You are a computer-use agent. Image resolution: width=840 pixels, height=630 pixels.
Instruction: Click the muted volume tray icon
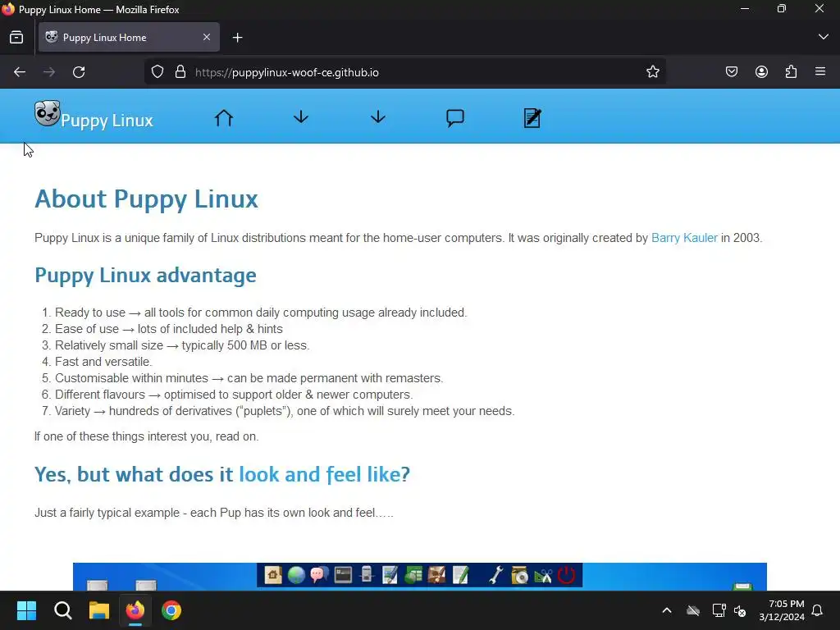[741, 610]
